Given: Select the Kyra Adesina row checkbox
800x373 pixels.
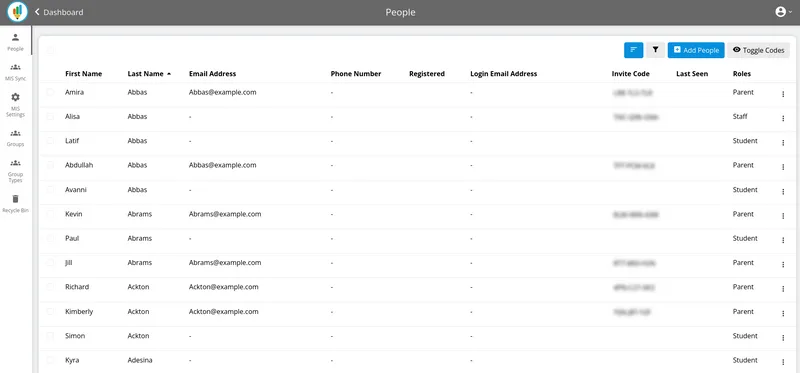Looking at the screenshot, I should (50, 360).
